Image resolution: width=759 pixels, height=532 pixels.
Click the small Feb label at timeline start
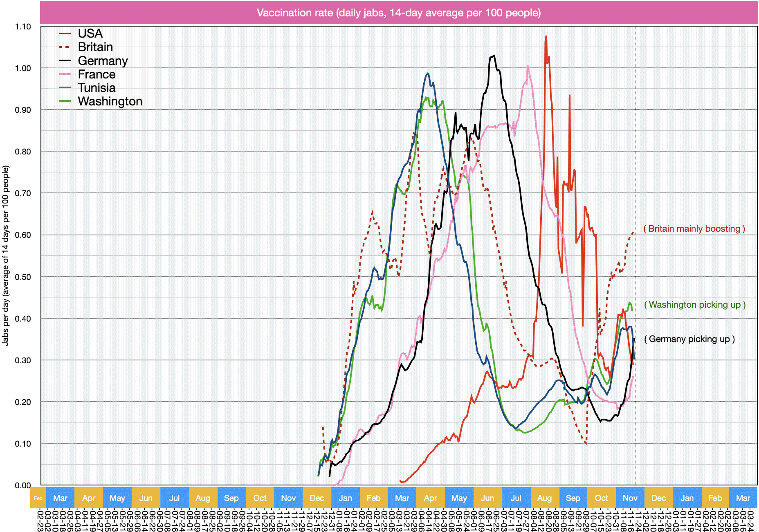tap(37, 497)
